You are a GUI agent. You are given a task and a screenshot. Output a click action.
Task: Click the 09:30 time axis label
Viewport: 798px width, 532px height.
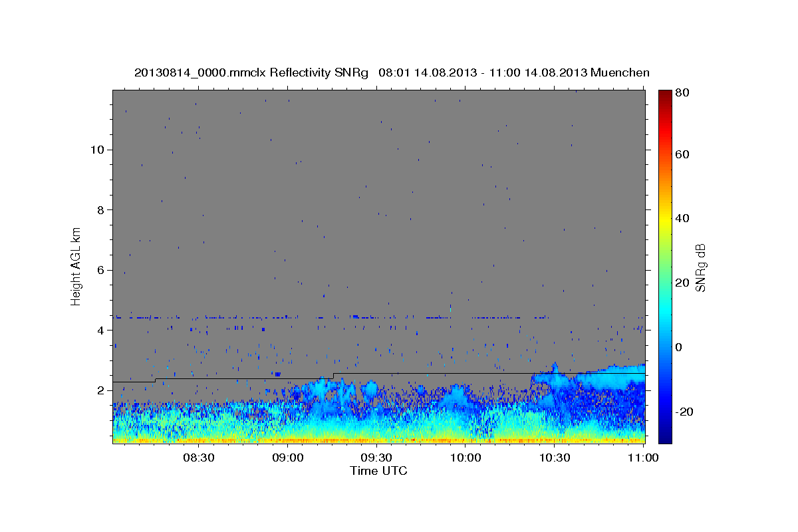tap(377, 458)
